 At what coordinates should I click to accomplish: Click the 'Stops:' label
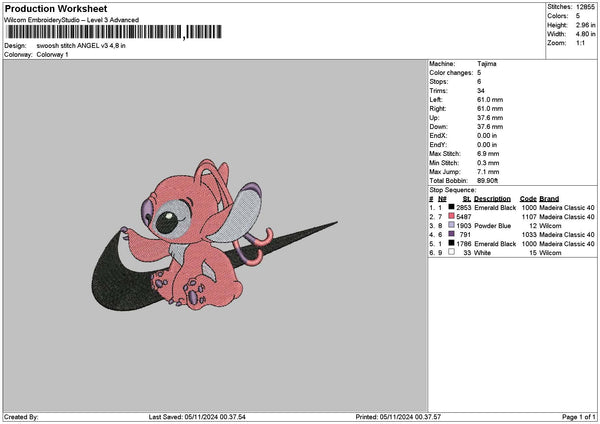coord(439,82)
